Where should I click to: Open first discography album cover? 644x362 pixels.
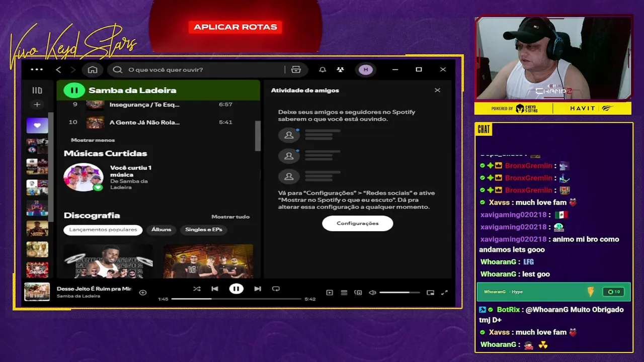[x=108, y=261]
